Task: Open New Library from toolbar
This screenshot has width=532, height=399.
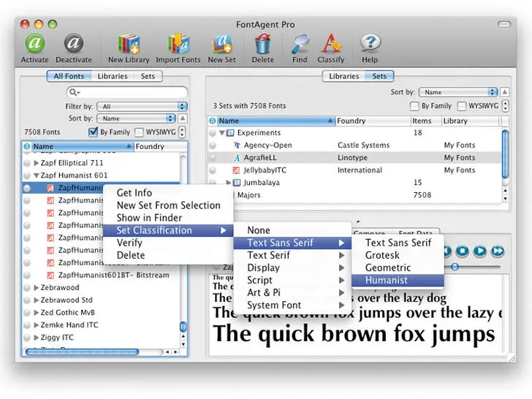Action: click(x=129, y=44)
